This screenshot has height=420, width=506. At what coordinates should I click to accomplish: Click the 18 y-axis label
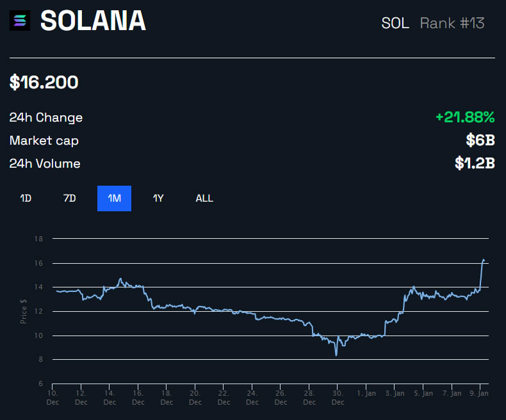click(x=38, y=239)
